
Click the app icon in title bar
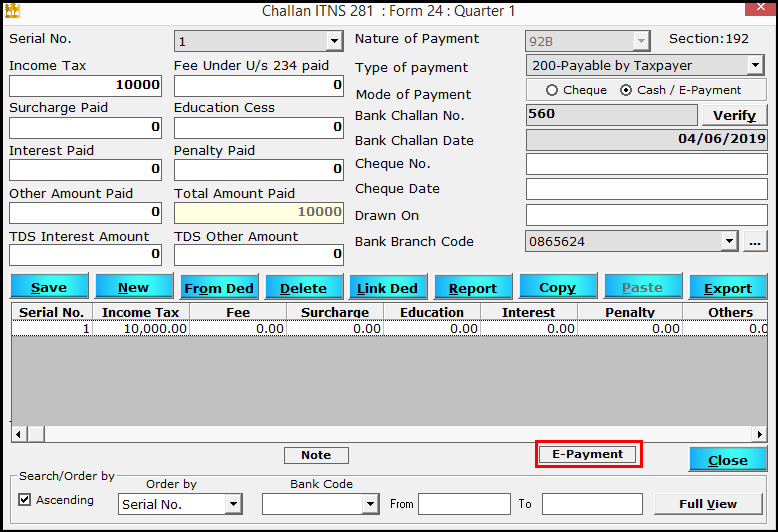pyautogui.click(x=13, y=11)
